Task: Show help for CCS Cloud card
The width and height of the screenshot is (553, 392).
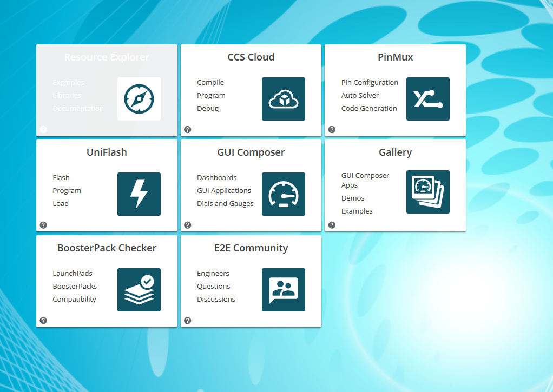Action: coord(188,129)
